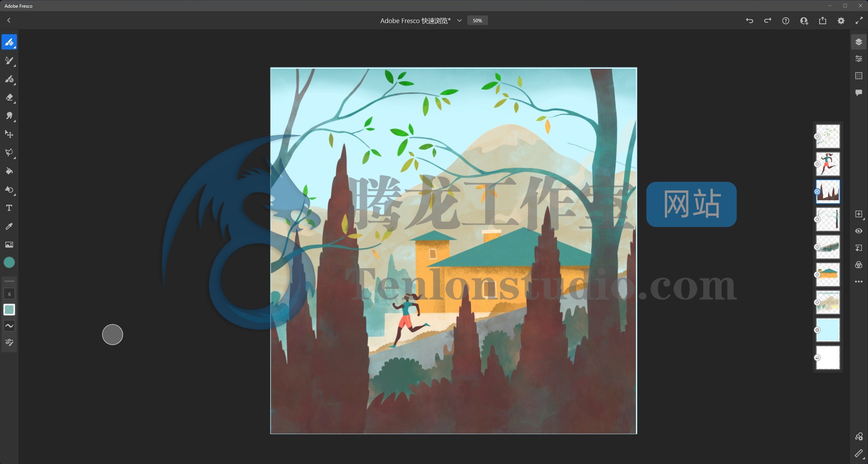Open the motion panel
Screen dimensions: 868x464
point(859,437)
